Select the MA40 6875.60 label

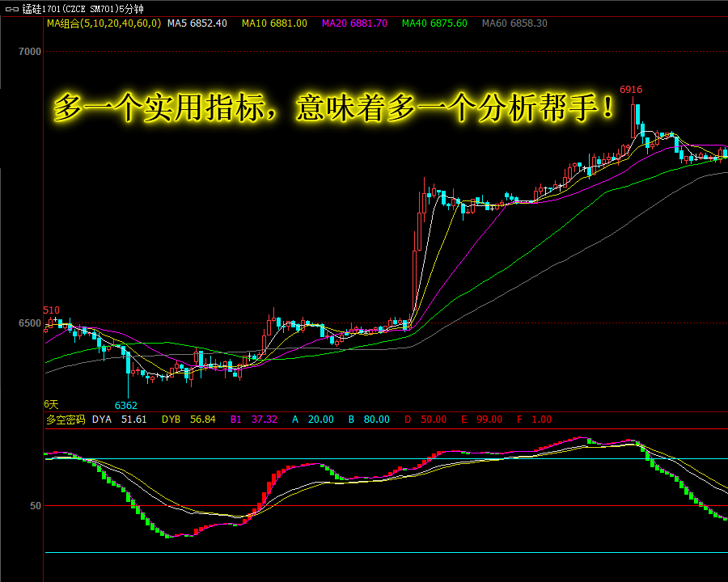434,23
